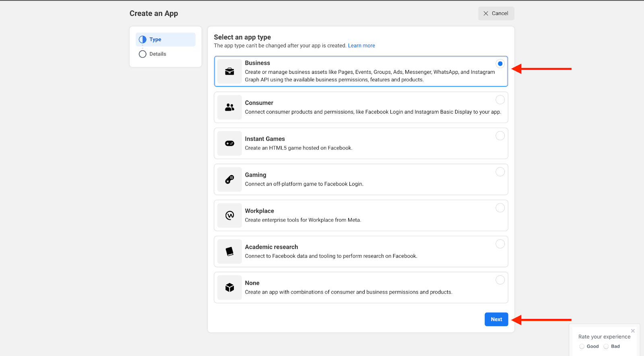Select the Instant Games radio button

click(x=500, y=136)
